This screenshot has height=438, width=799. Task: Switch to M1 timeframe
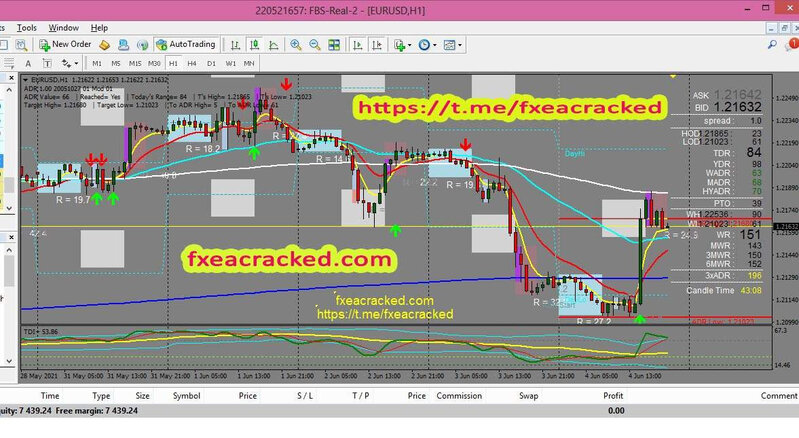click(x=97, y=63)
